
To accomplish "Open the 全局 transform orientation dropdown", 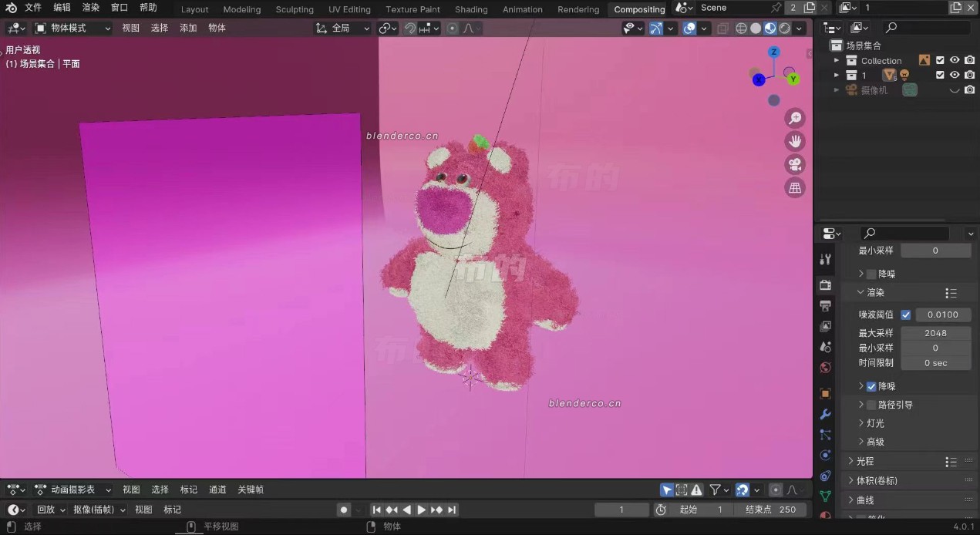I will point(343,28).
